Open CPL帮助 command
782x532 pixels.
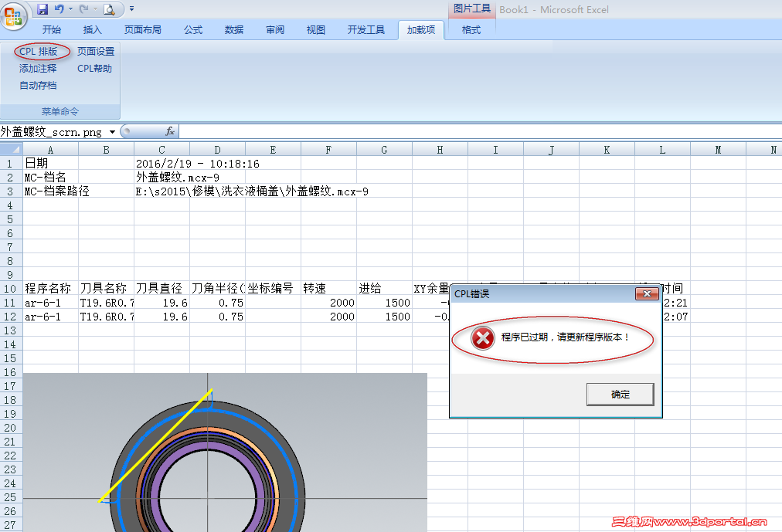[x=94, y=68]
